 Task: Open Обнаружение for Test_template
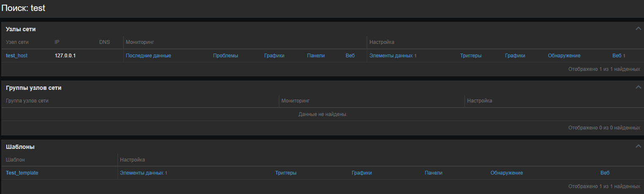pos(506,173)
